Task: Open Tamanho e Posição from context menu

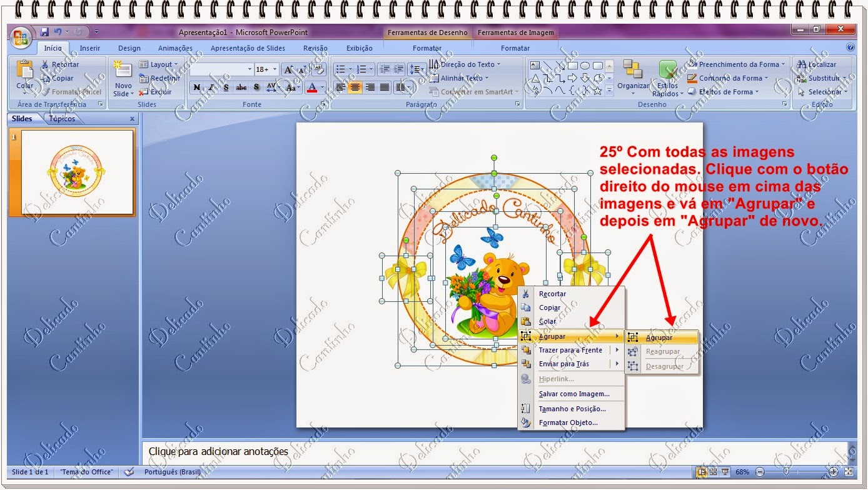Action: click(x=572, y=409)
